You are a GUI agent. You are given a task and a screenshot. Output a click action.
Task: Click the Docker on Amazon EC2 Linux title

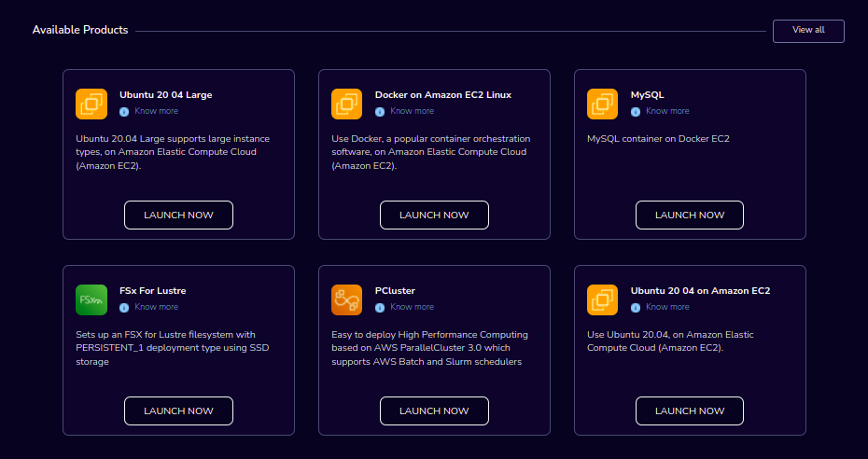pyautogui.click(x=442, y=95)
